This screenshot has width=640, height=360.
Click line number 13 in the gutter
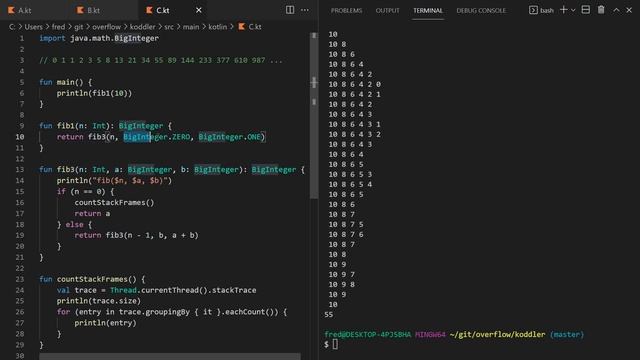coord(20,169)
